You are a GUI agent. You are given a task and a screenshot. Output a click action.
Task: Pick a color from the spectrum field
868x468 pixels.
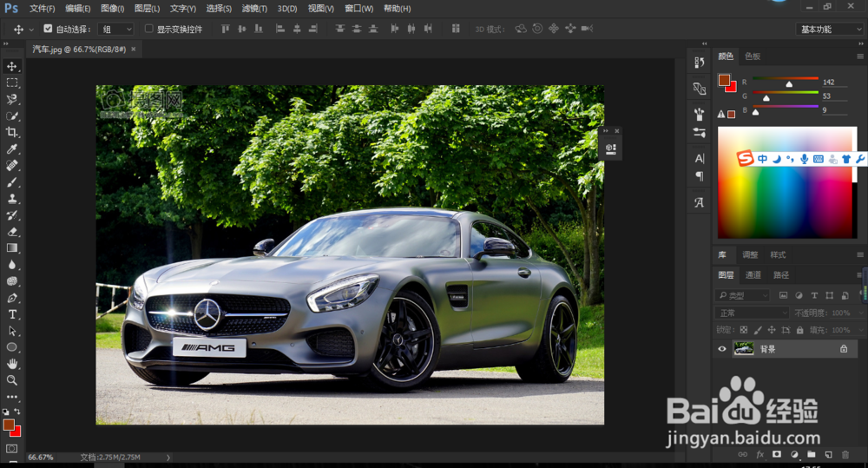(786, 182)
